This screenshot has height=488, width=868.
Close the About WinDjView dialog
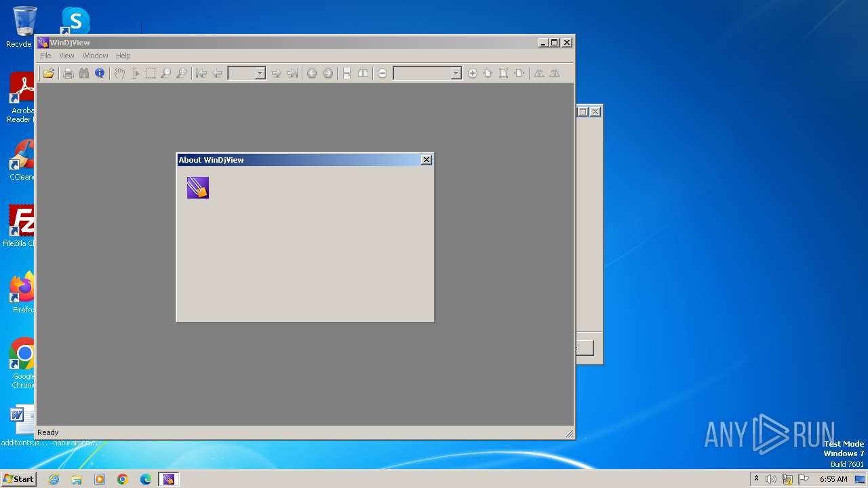click(x=427, y=160)
